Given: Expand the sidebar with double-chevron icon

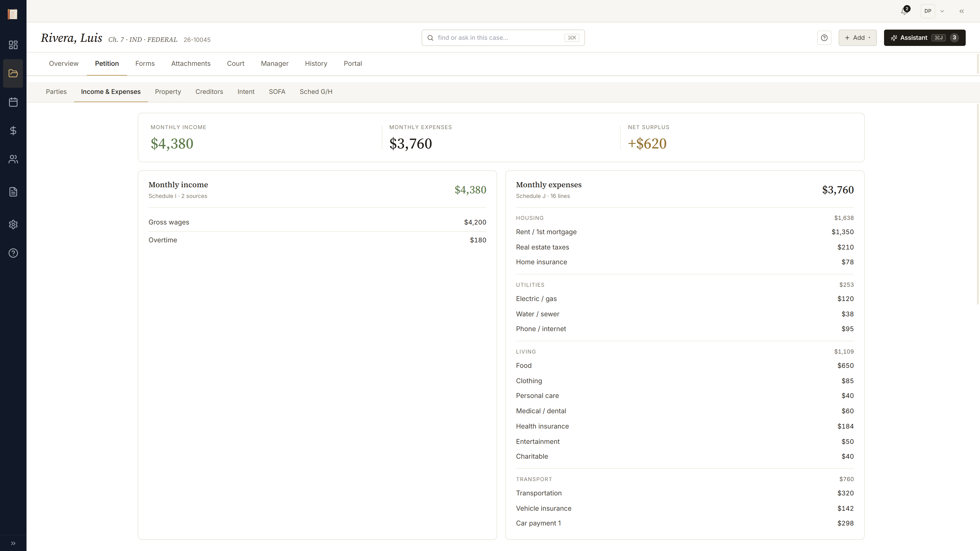Looking at the screenshot, I should [13, 543].
